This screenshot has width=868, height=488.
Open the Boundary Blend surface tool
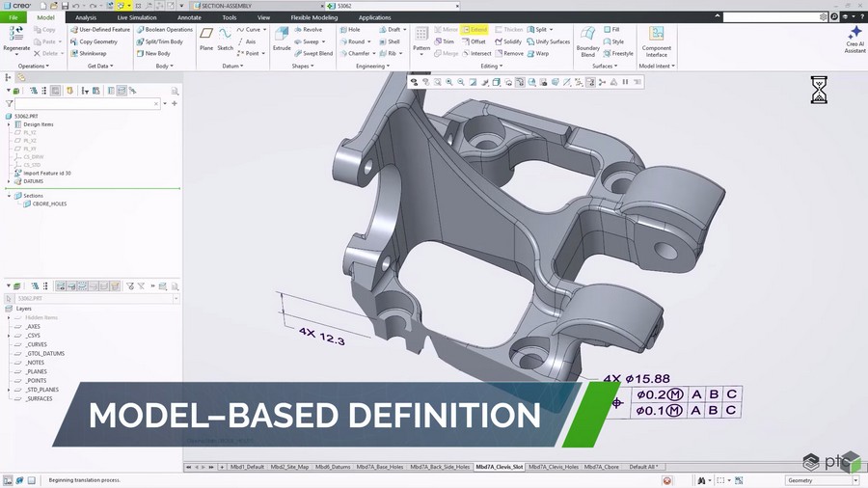588,41
